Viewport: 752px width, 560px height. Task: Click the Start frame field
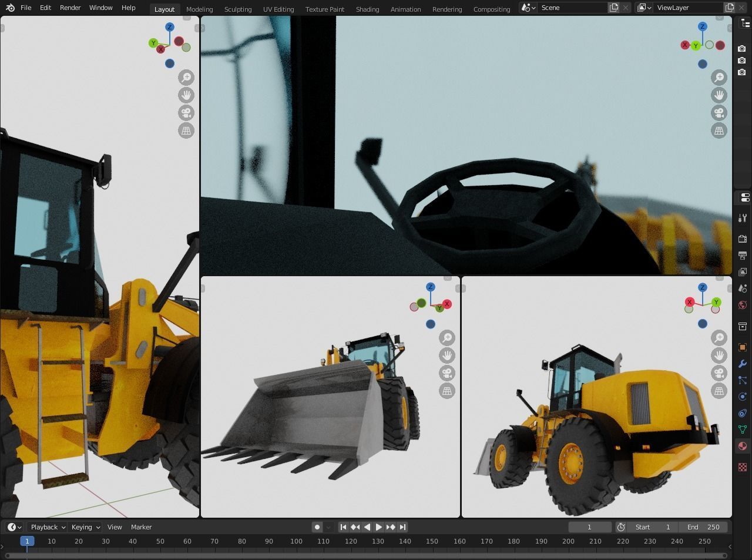(x=653, y=527)
